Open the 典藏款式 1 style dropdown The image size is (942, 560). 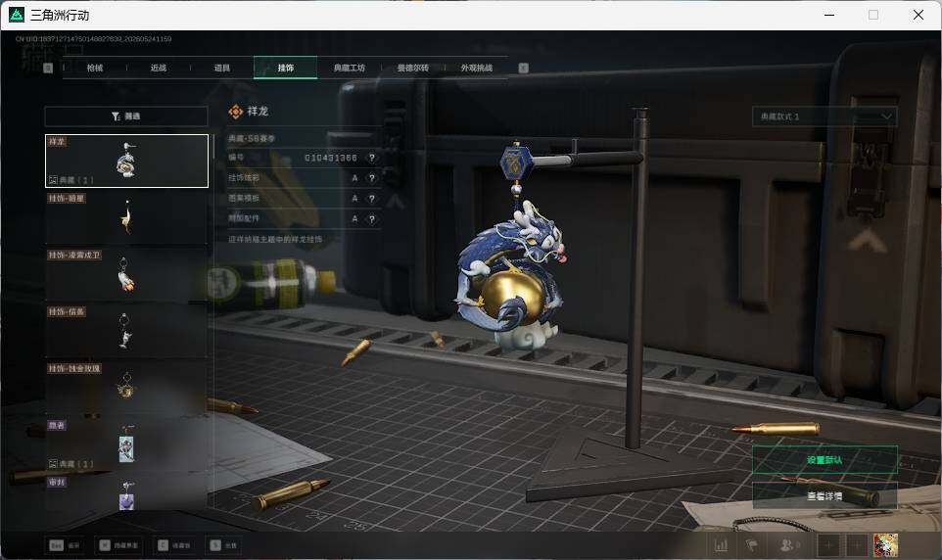point(824,117)
